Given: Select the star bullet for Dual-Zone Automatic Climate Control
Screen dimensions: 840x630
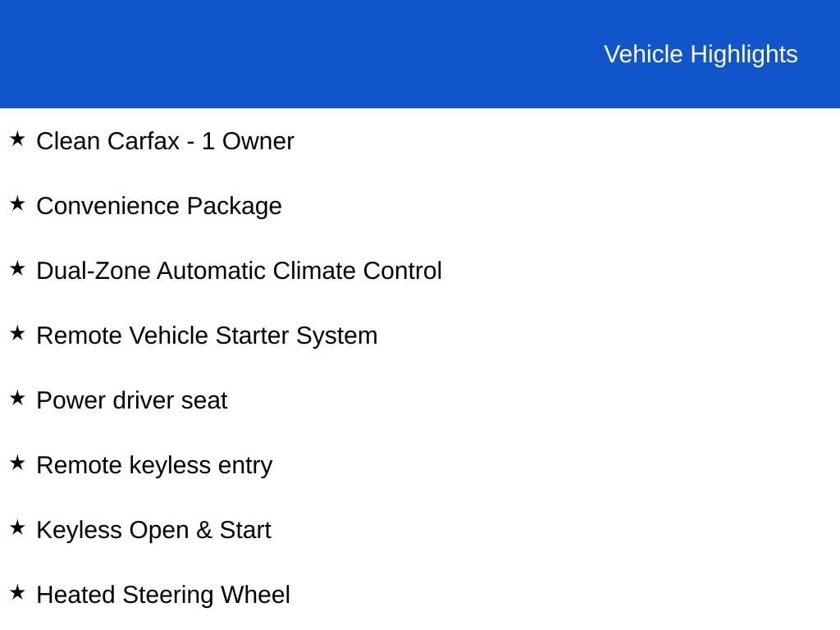Looking at the screenshot, I should pos(17,268).
